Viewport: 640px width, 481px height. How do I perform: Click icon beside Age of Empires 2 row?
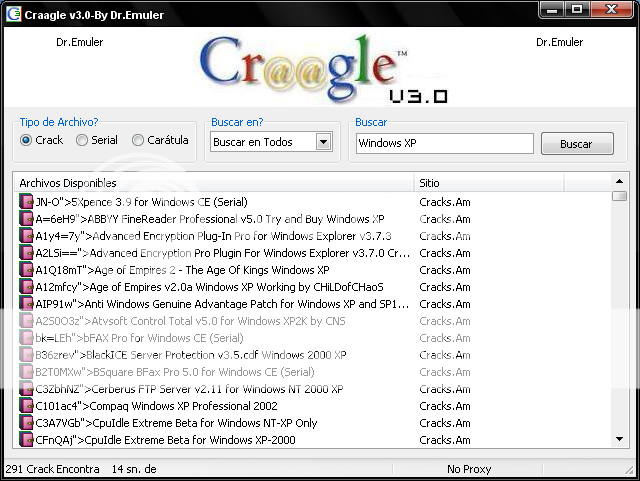26,270
